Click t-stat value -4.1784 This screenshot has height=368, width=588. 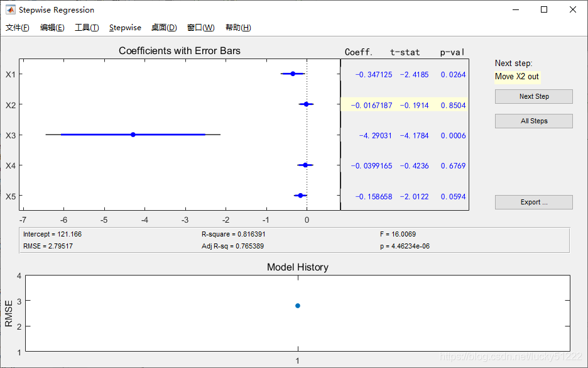414,135
